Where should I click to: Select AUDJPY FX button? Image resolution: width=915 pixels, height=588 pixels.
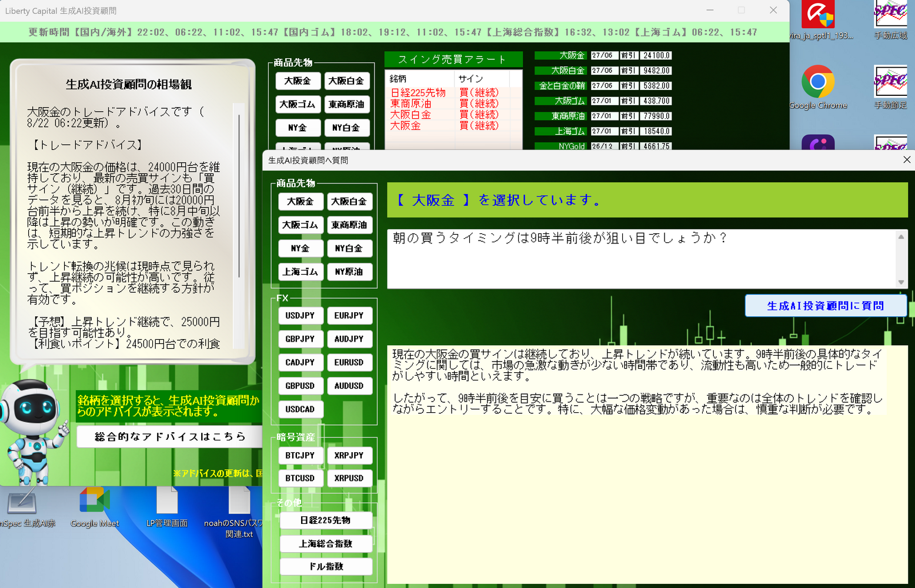pyautogui.click(x=349, y=339)
